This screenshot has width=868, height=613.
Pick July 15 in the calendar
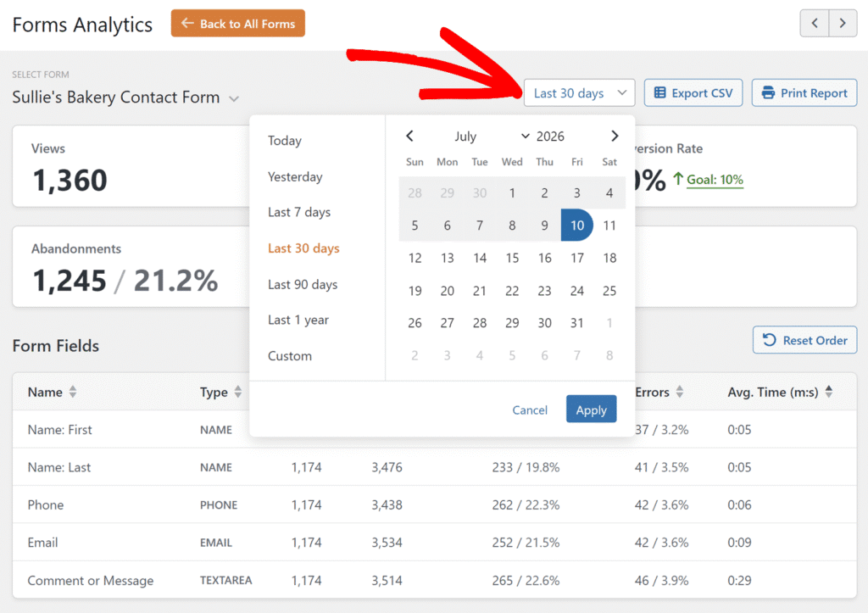[512, 258]
